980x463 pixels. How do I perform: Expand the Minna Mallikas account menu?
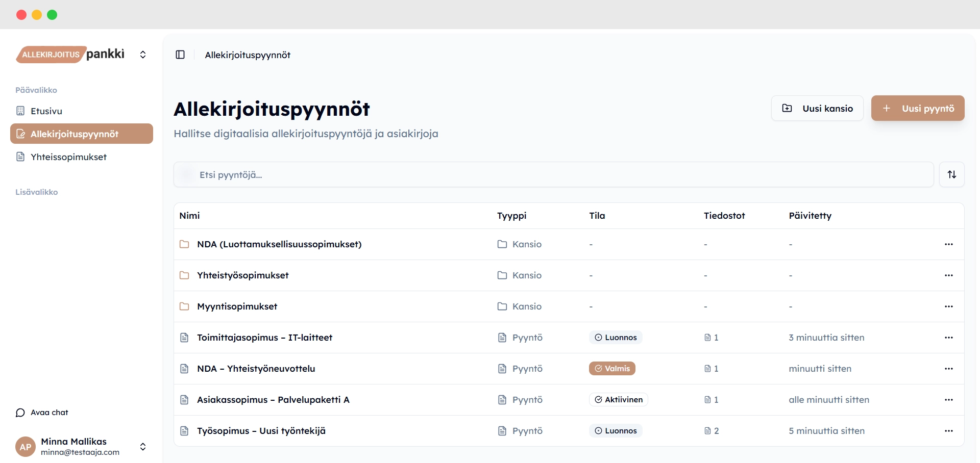click(x=143, y=447)
